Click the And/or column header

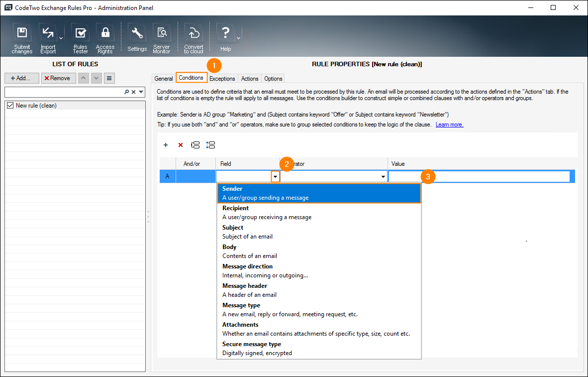(196, 164)
